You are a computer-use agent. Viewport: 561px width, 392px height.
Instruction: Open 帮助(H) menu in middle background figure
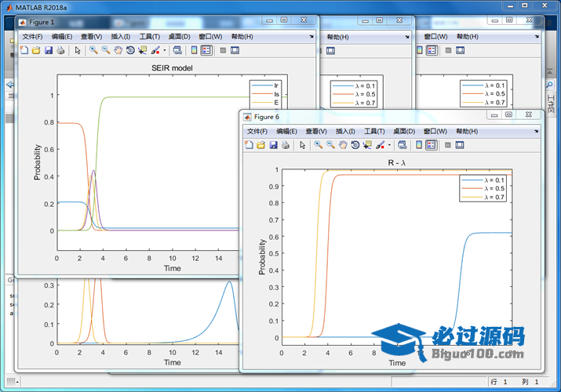coord(337,37)
